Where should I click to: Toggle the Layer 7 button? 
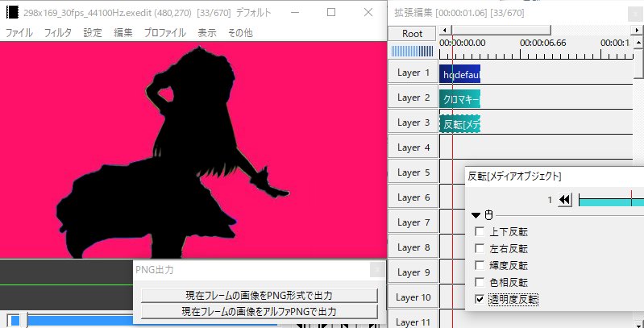(413, 223)
